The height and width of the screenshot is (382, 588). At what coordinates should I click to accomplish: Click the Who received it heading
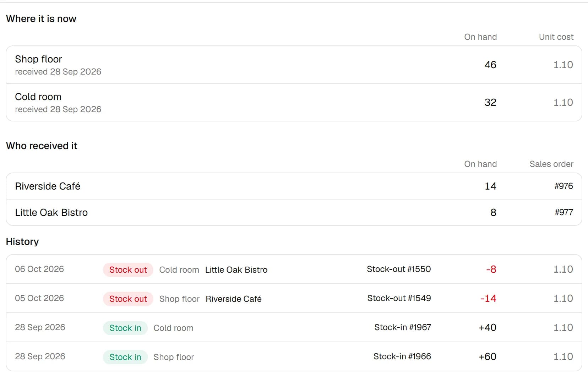42,146
